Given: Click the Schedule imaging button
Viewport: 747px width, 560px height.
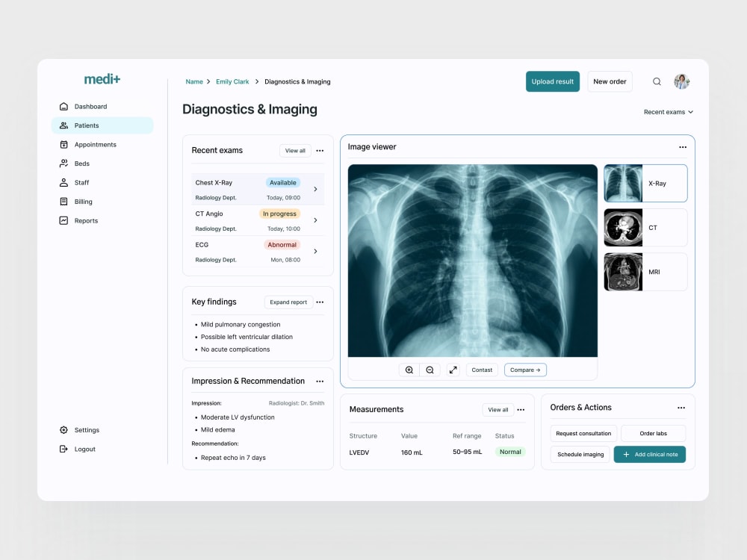Looking at the screenshot, I should pyautogui.click(x=580, y=454).
